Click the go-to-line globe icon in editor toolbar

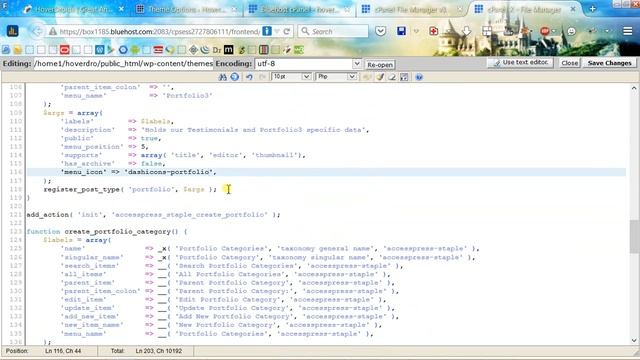coord(235,77)
